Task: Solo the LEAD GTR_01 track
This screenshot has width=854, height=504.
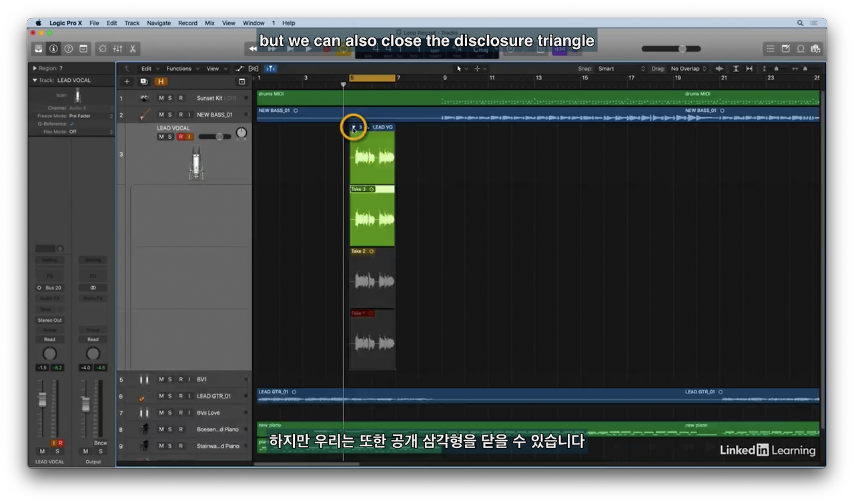Action: click(x=170, y=396)
